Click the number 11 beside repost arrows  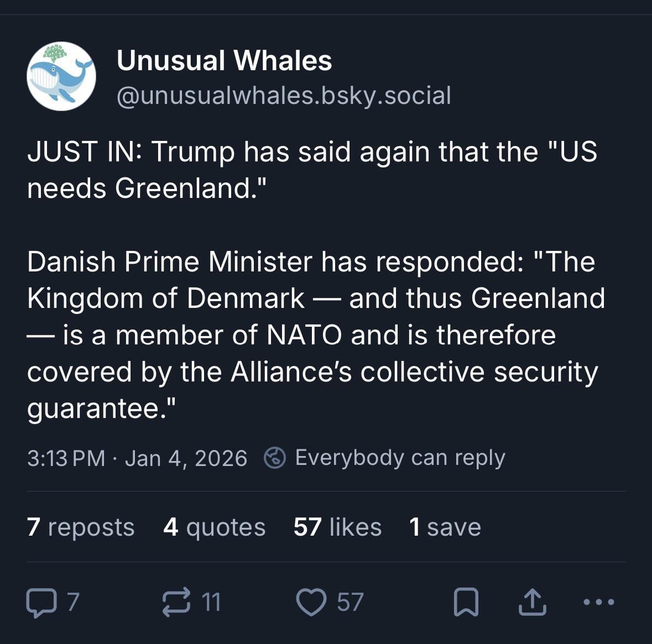(x=211, y=603)
